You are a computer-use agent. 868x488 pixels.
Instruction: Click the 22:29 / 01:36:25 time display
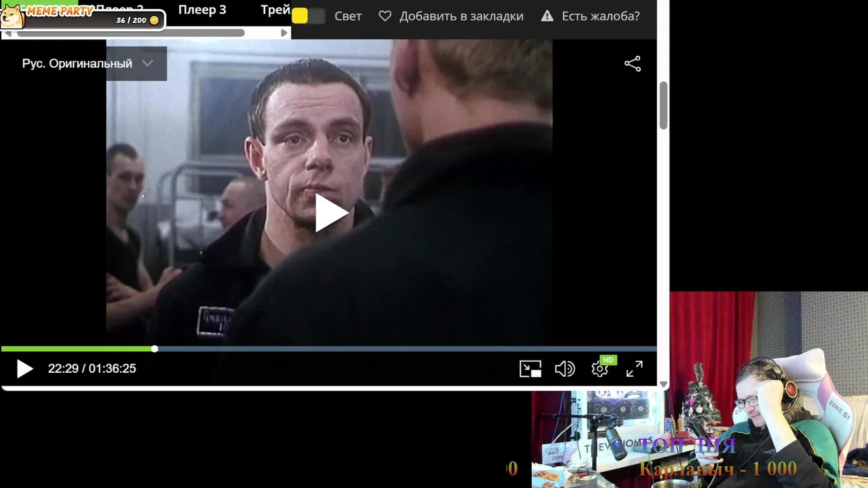pos(92,369)
